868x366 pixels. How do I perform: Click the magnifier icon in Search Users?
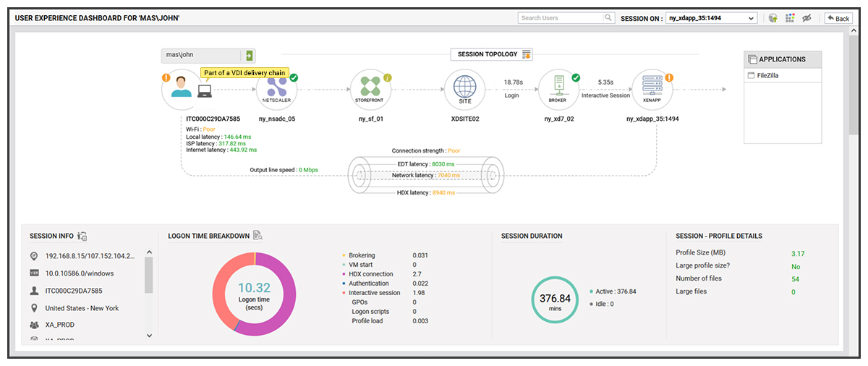pyautogui.click(x=608, y=18)
